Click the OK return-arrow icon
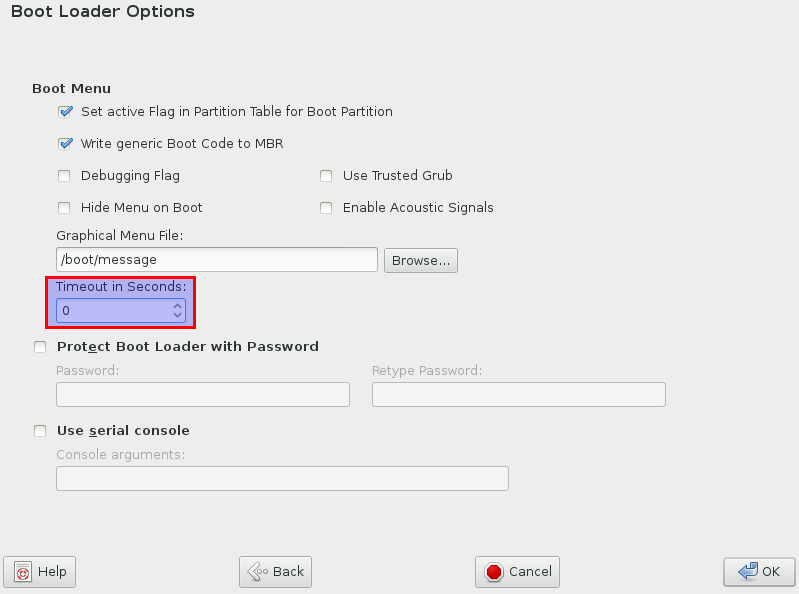The width and height of the screenshot is (799, 594). click(746, 572)
